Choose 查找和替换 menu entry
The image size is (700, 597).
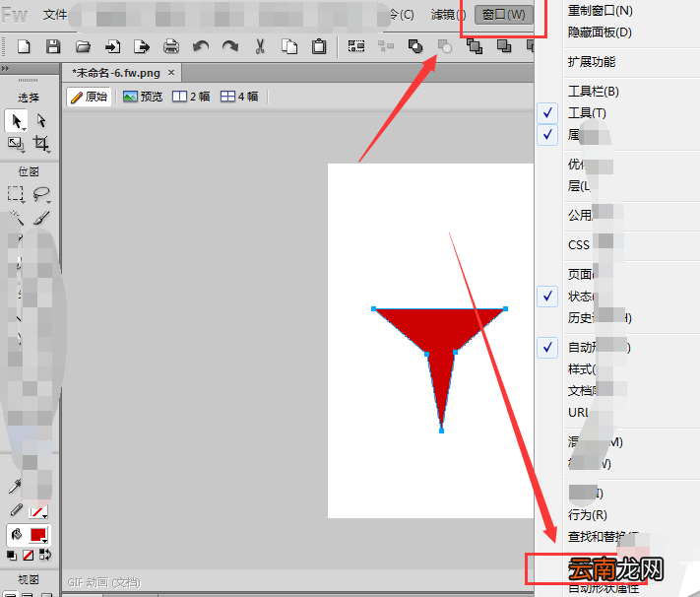click(603, 537)
